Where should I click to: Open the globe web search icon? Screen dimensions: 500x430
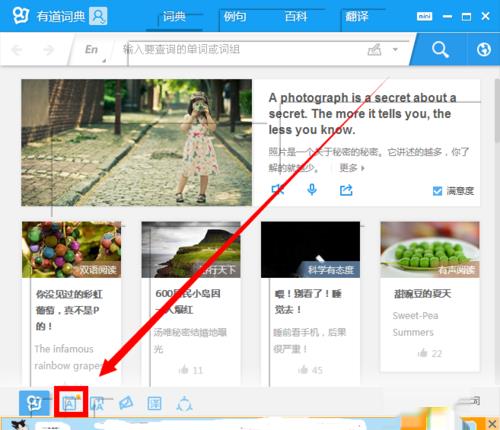pyautogui.click(x=483, y=50)
